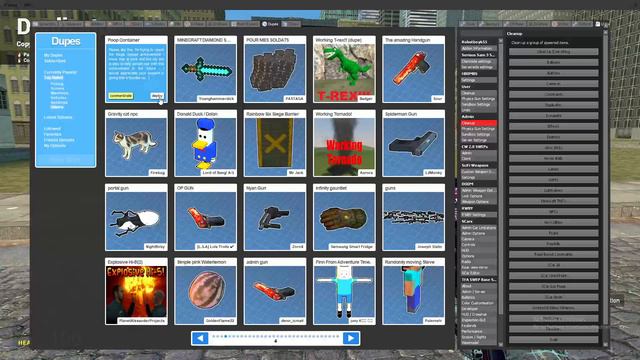The image size is (640, 360).
Task: Click the Props cleanup button
Action: 553,233
